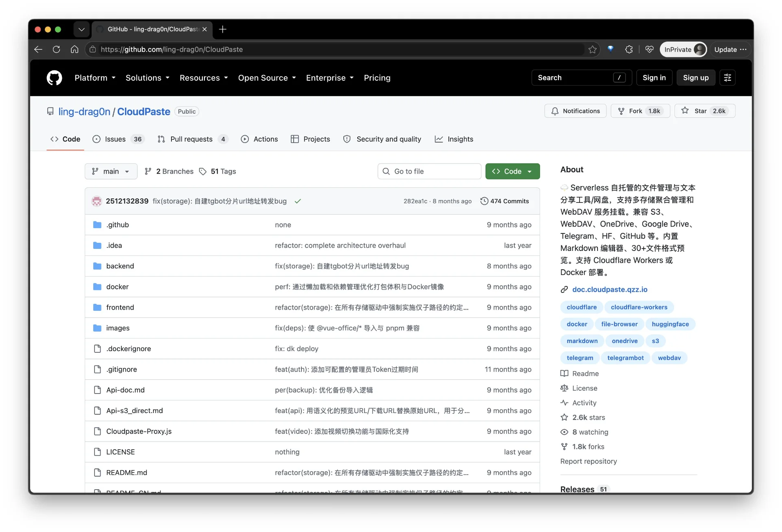Viewport: 782px width, 532px height.
Task: Click the copilot gem icon in toolbar
Action: pos(610,49)
